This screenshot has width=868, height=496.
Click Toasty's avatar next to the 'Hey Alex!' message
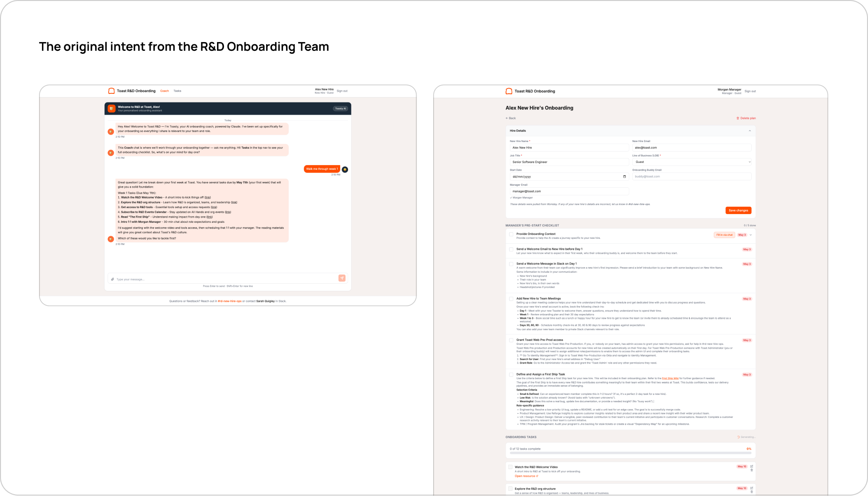[x=111, y=132]
